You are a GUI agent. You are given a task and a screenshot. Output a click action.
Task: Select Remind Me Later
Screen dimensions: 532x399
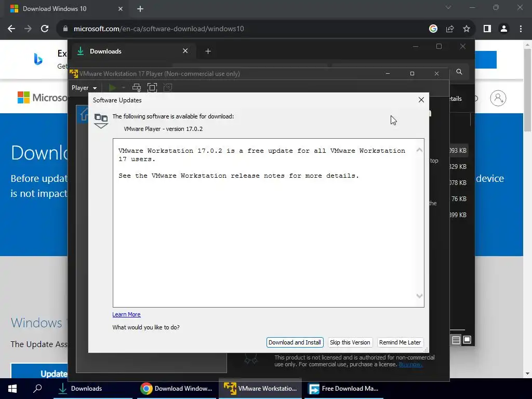tap(400, 342)
